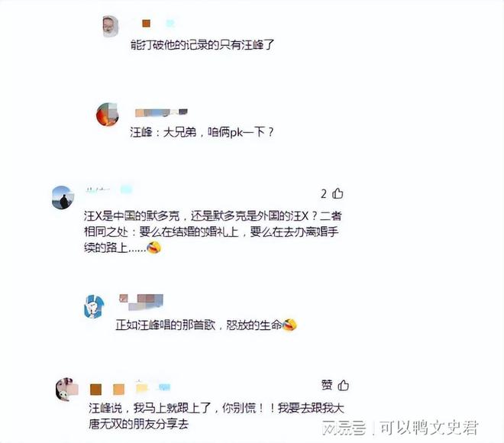Open the first commenter's gray-haired avatar
Viewport: 504px width, 443px height.
pos(110,26)
